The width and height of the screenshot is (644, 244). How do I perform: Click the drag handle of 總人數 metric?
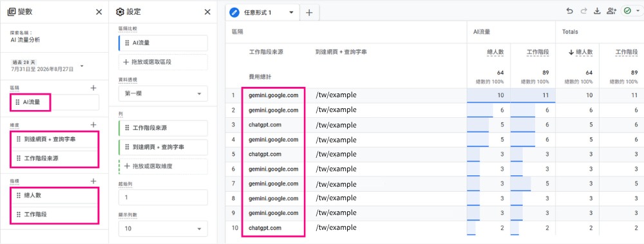(x=18, y=196)
